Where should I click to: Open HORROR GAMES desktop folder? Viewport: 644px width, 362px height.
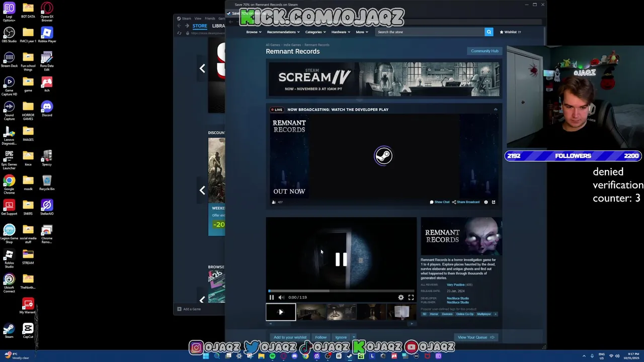pos(28,110)
